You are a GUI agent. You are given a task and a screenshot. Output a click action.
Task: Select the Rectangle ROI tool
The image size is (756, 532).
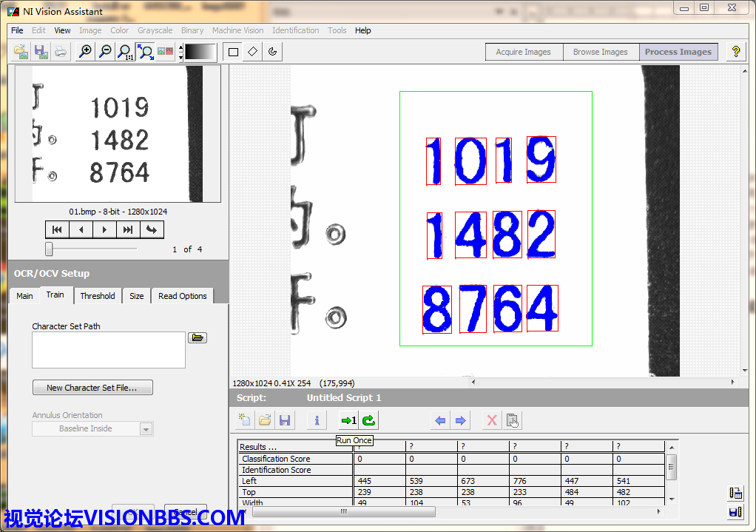pos(234,52)
